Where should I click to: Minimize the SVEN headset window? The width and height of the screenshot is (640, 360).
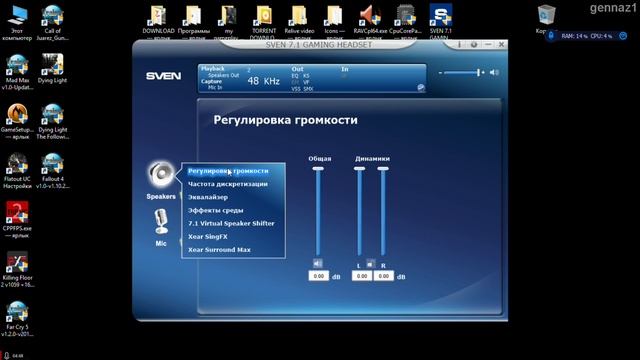tap(488, 44)
